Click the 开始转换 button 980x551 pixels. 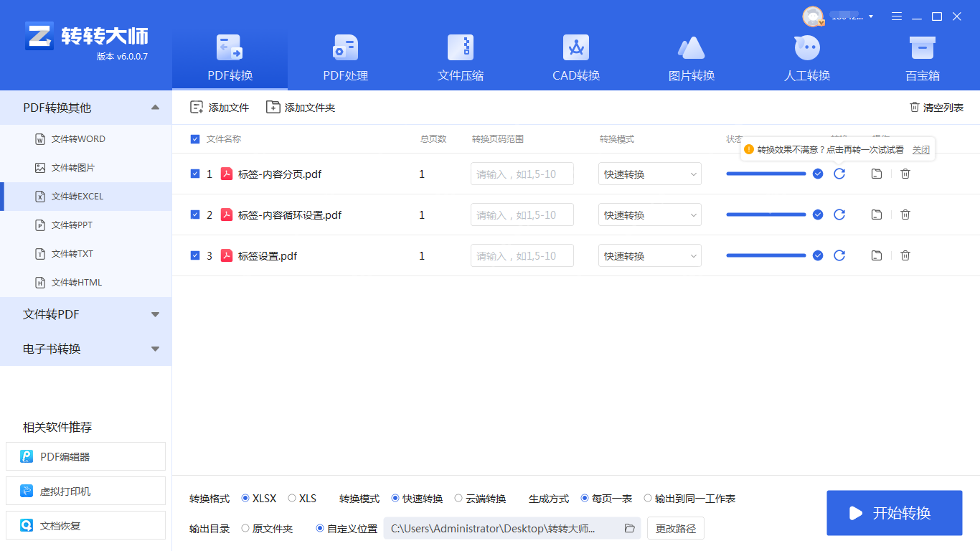[x=894, y=513]
